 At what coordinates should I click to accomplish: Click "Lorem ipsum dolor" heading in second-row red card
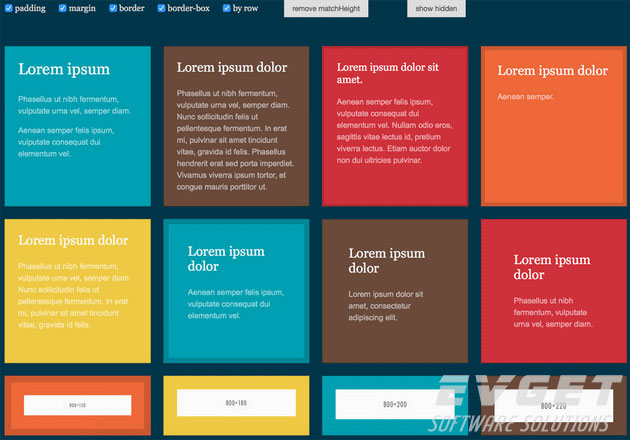pos(552,267)
